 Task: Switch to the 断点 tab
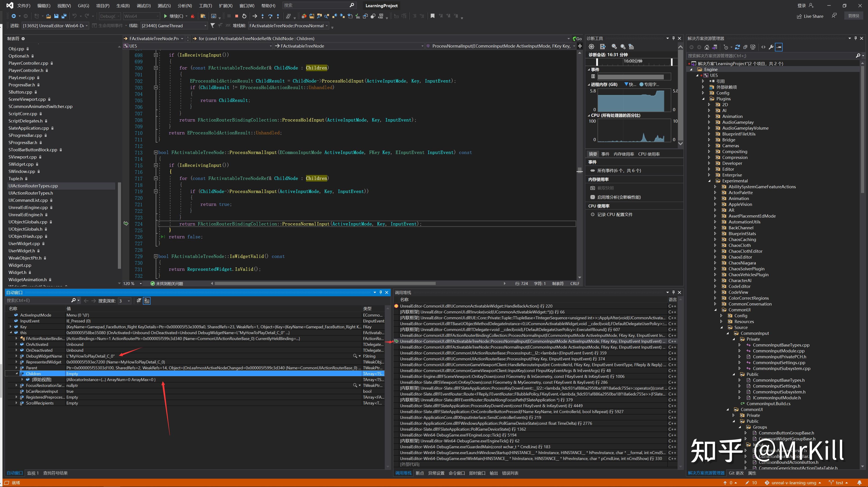419,473
